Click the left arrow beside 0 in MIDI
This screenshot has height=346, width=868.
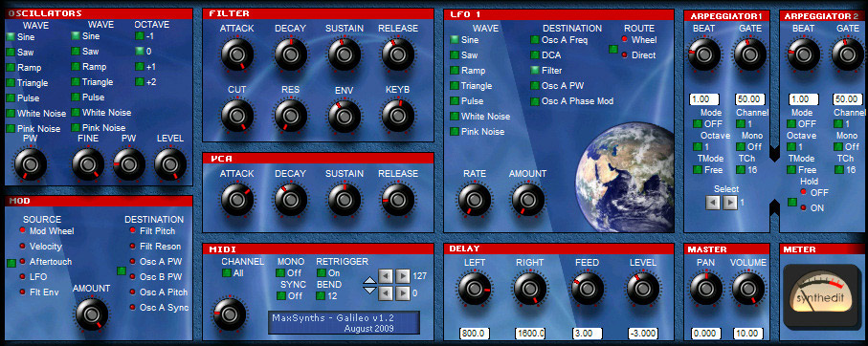(x=386, y=292)
